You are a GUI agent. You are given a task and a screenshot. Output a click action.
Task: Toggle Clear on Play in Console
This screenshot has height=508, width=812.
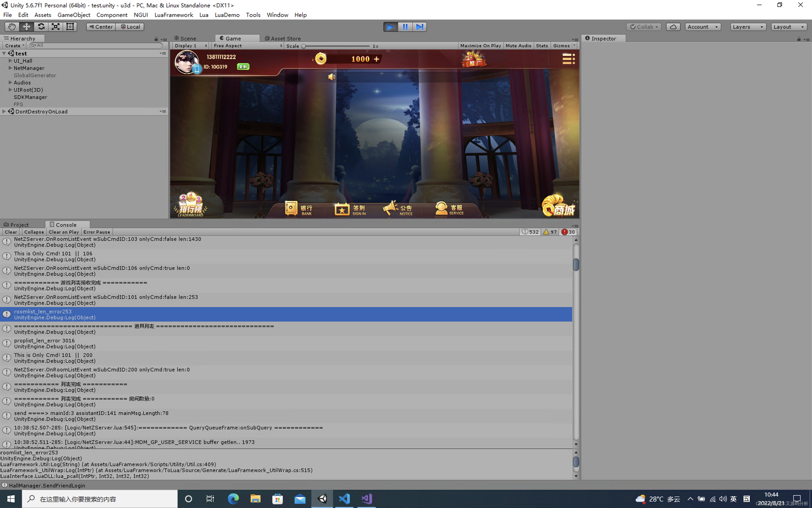[64, 232]
